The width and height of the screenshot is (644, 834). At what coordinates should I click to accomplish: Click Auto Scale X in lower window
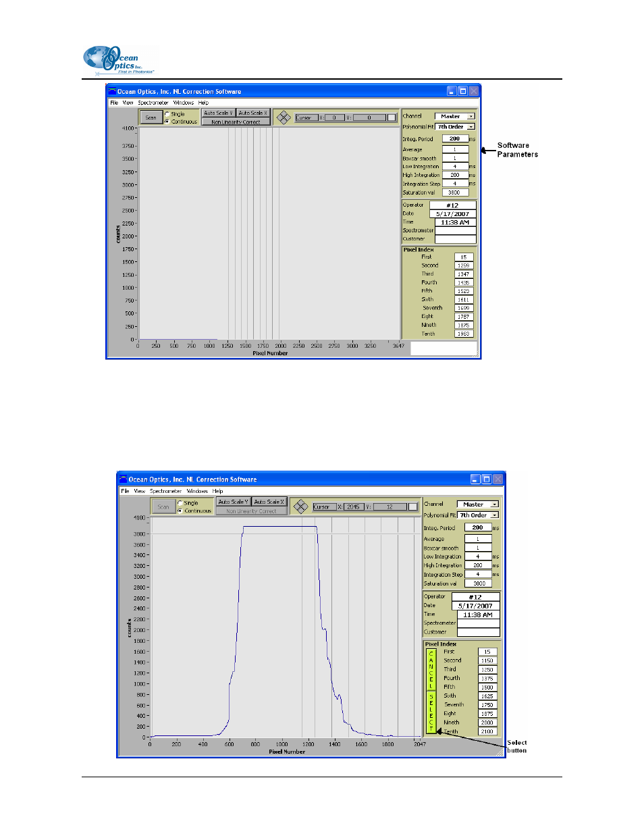tap(269, 502)
